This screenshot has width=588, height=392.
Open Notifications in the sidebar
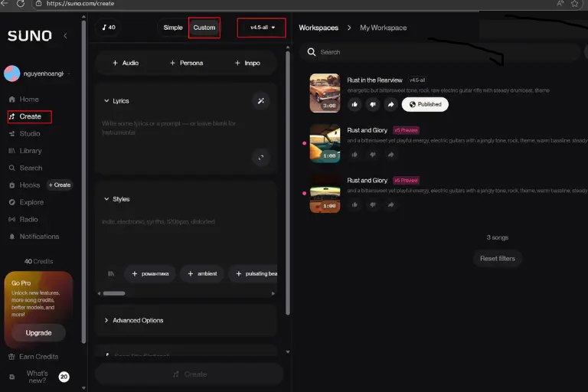click(34, 237)
